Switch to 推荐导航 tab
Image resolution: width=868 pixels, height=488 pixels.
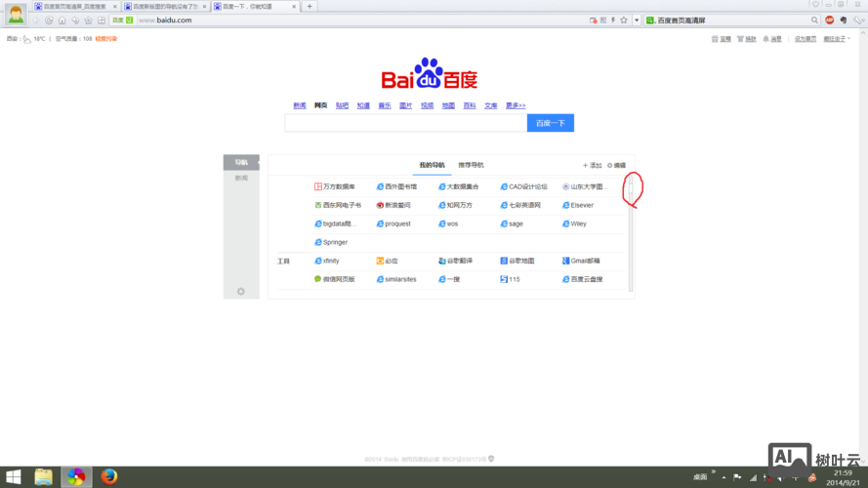click(x=471, y=165)
